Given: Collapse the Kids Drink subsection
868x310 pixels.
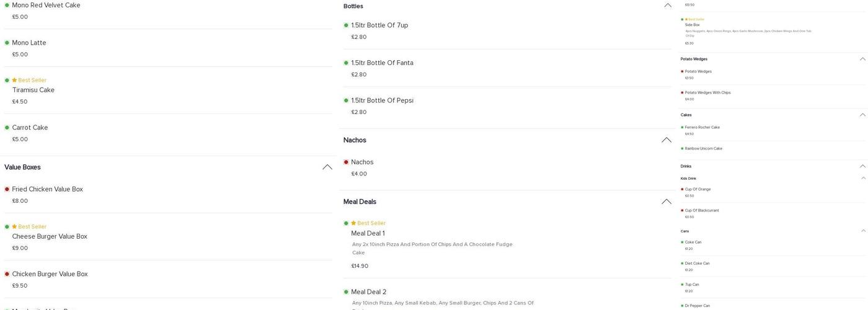Looking at the screenshot, I should (x=862, y=179).
